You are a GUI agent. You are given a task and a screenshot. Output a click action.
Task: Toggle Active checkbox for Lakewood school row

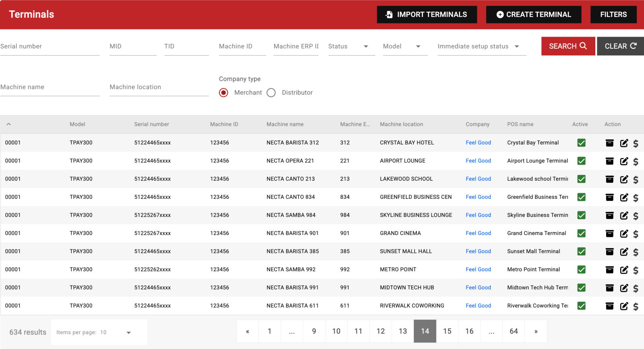[581, 179]
